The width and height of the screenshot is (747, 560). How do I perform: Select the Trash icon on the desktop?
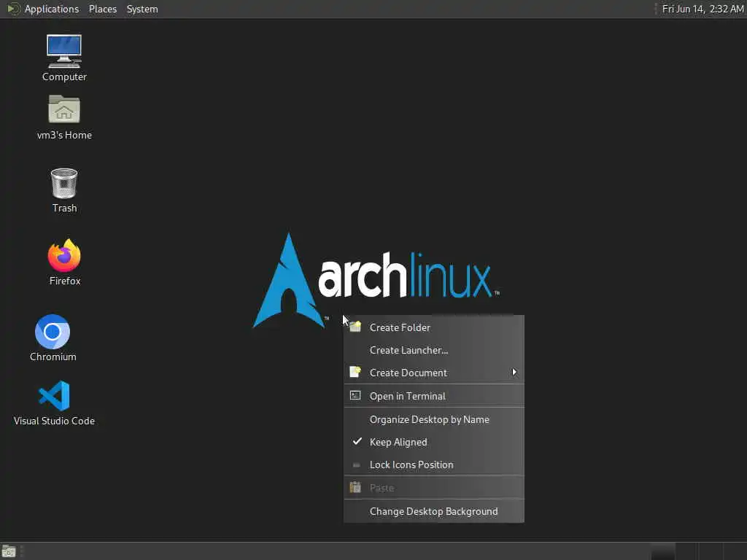pyautogui.click(x=64, y=190)
